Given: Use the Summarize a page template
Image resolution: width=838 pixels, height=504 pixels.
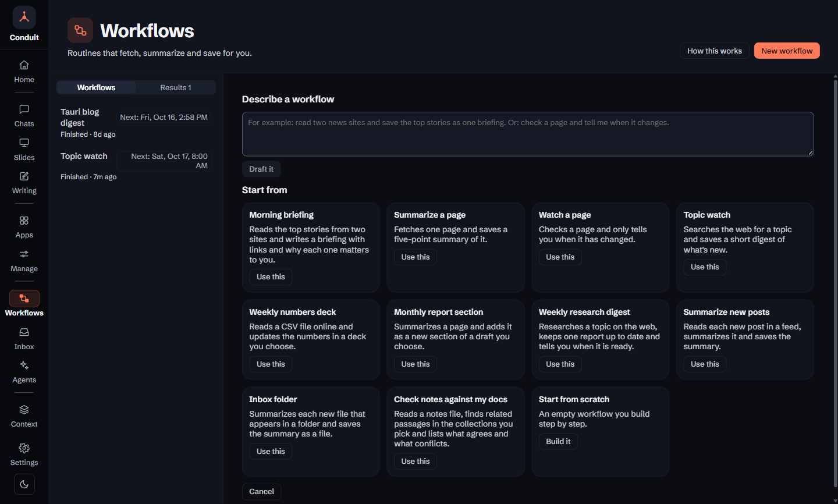Looking at the screenshot, I should (x=416, y=257).
